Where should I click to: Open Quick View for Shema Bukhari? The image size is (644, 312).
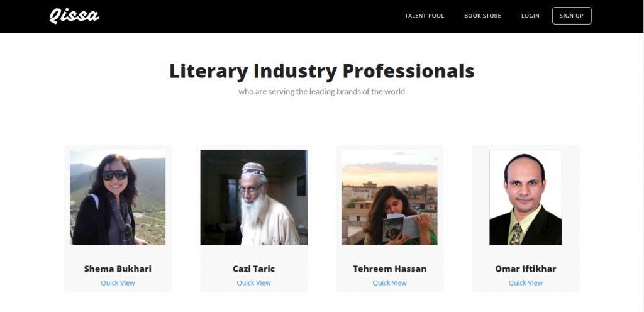[x=118, y=283]
